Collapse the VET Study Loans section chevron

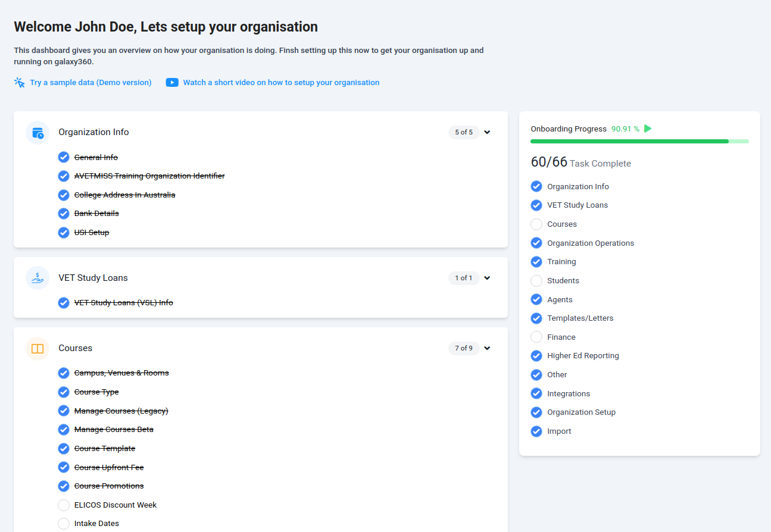[487, 278]
